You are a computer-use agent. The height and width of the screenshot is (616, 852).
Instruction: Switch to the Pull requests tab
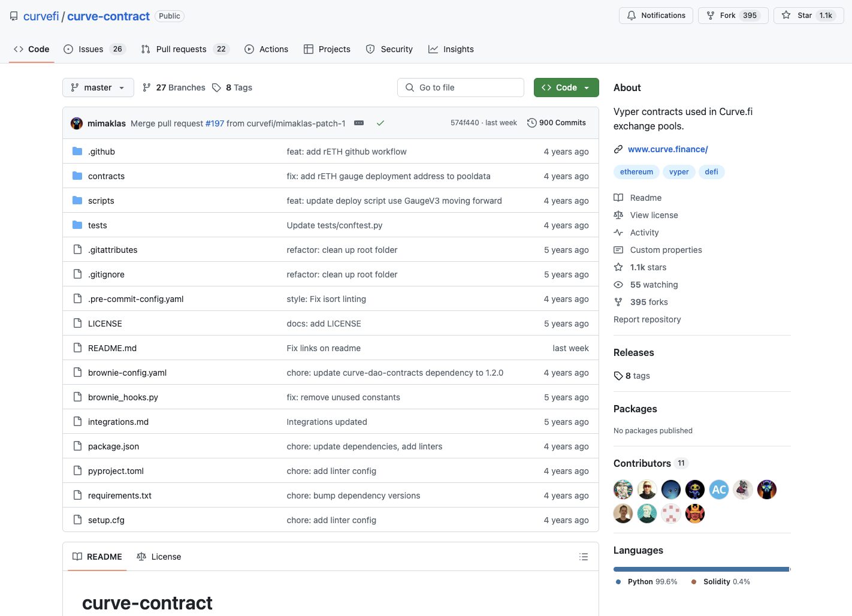pos(185,49)
